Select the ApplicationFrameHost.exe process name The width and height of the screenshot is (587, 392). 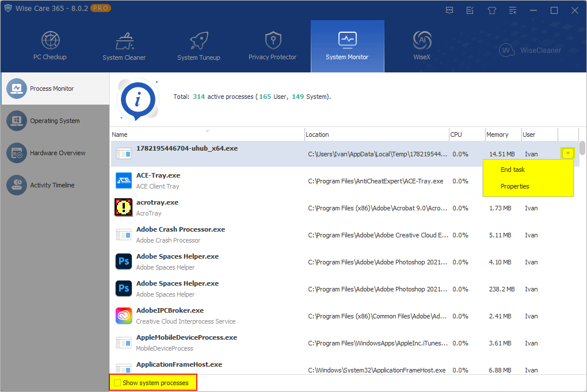(x=179, y=364)
